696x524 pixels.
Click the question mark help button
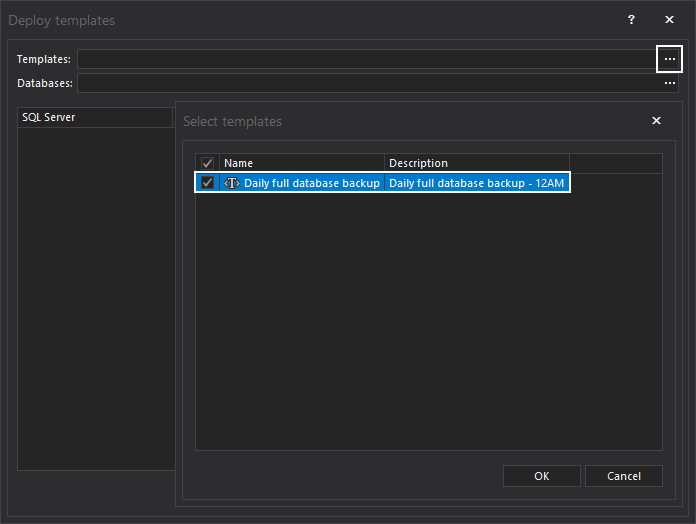coord(631,20)
